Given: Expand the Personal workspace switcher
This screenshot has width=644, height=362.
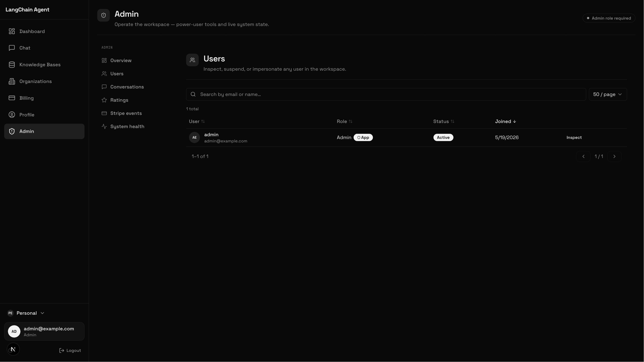Looking at the screenshot, I should pyautogui.click(x=26, y=313).
